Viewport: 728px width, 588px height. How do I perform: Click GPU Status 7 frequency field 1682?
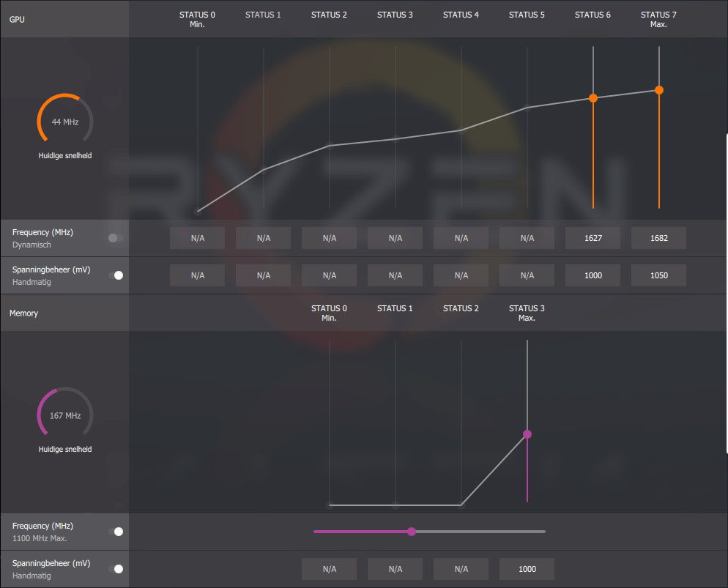tap(659, 238)
